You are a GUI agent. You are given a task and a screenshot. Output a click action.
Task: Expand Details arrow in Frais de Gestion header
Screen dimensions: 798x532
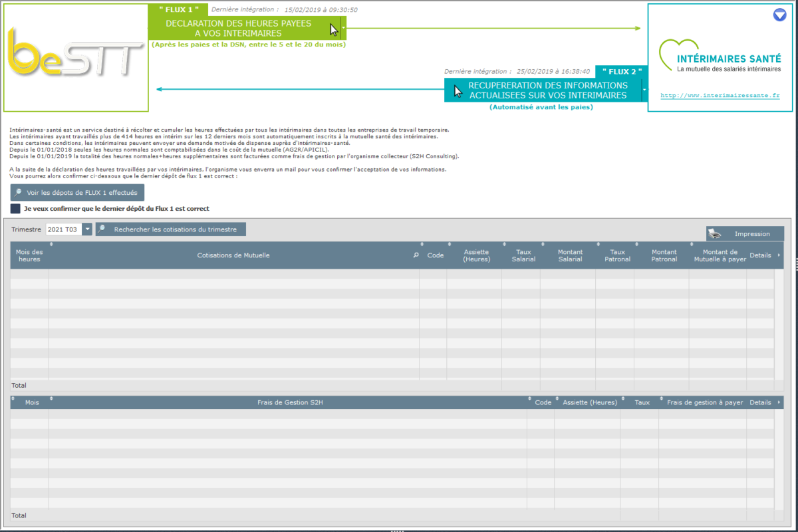779,402
